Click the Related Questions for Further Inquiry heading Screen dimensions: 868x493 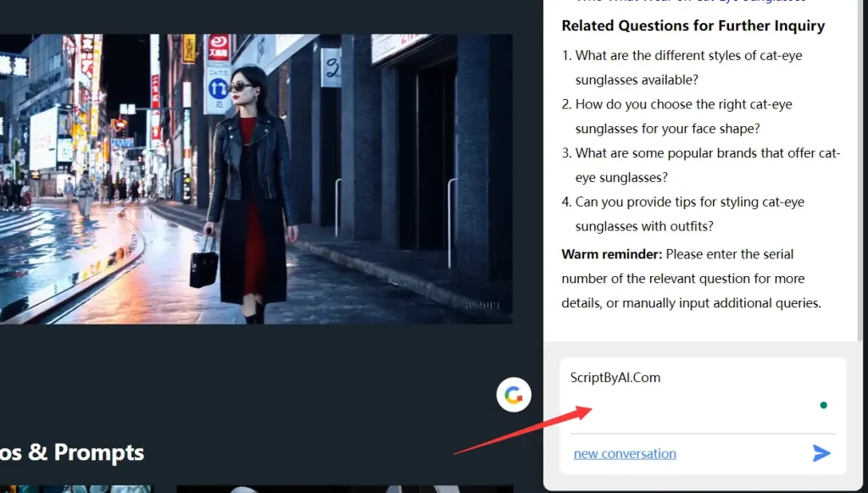[693, 25]
